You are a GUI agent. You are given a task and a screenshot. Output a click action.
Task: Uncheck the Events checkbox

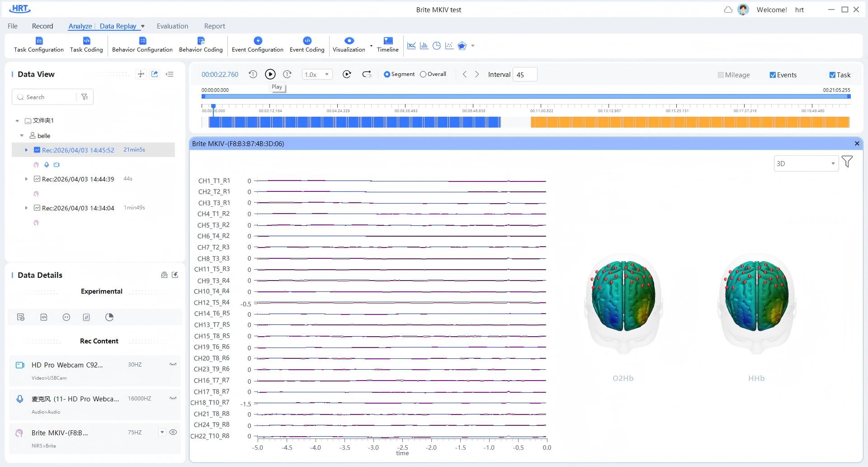click(x=773, y=75)
